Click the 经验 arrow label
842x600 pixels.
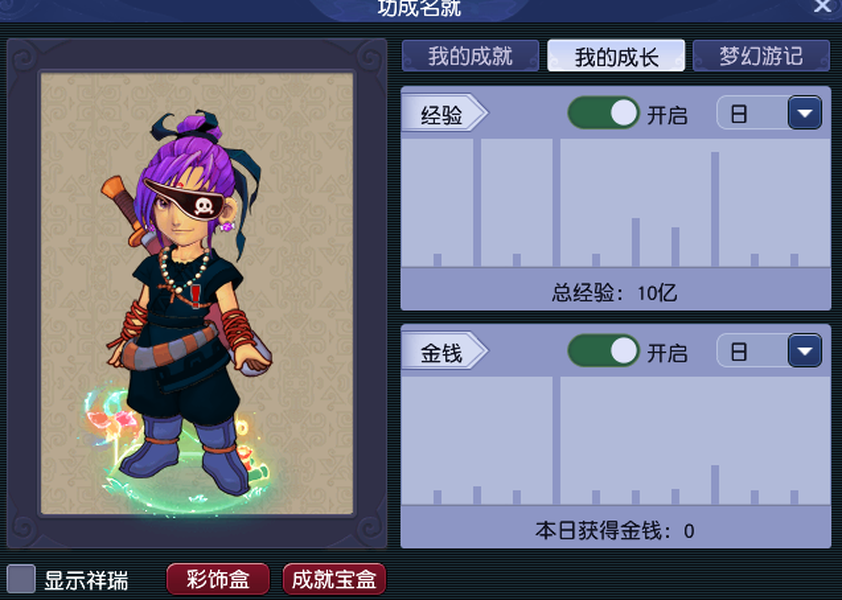[445, 113]
